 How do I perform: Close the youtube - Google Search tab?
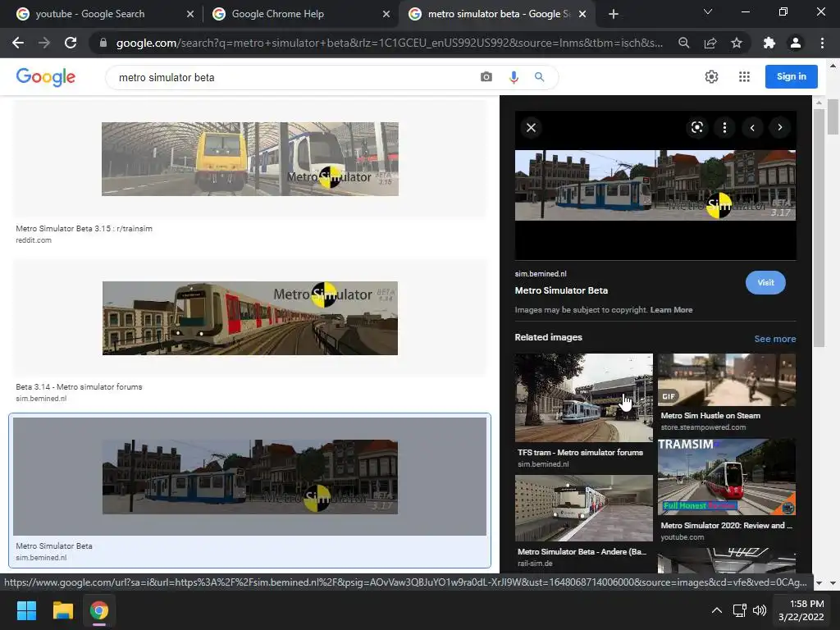click(x=190, y=14)
